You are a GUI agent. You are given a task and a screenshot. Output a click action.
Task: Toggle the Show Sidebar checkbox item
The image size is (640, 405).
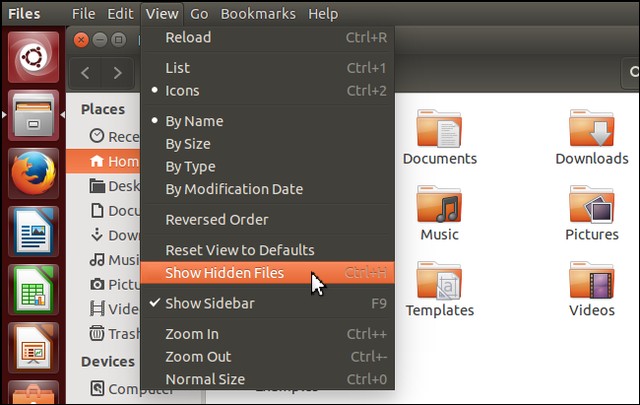tap(209, 303)
